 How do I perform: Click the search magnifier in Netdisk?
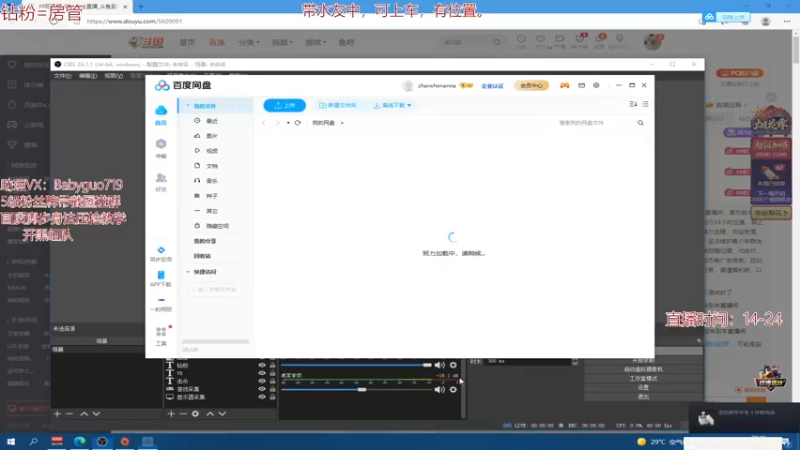pos(640,122)
